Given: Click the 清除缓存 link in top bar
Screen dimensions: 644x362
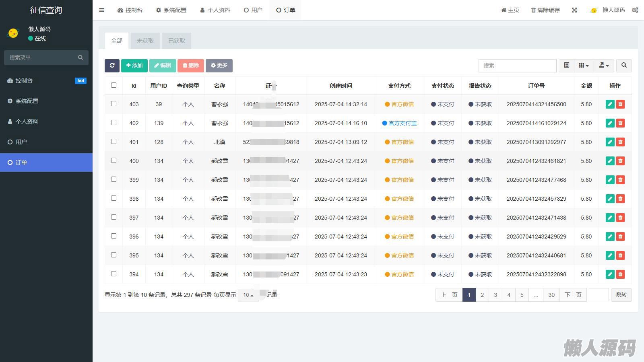Looking at the screenshot, I should (545, 10).
